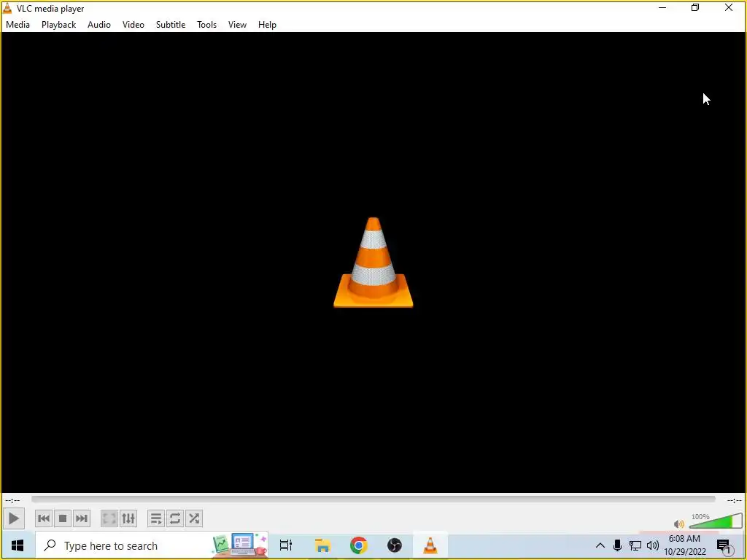The height and width of the screenshot is (560, 747).
Task: Toggle random shuffle playback button
Action: 194,518
